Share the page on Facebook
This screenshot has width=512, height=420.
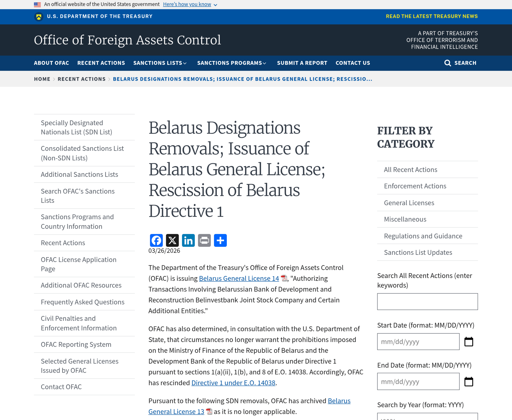pos(156,240)
